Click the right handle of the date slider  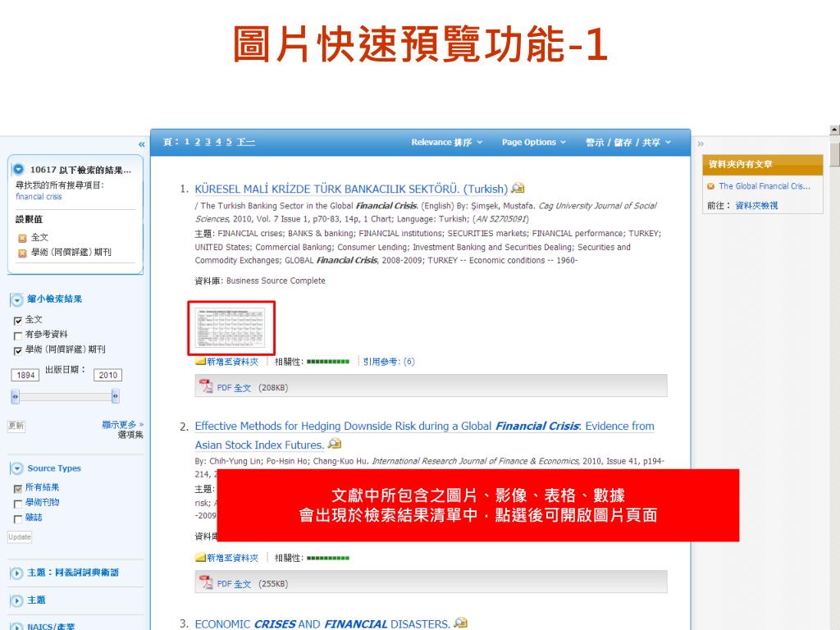pyautogui.click(x=115, y=397)
